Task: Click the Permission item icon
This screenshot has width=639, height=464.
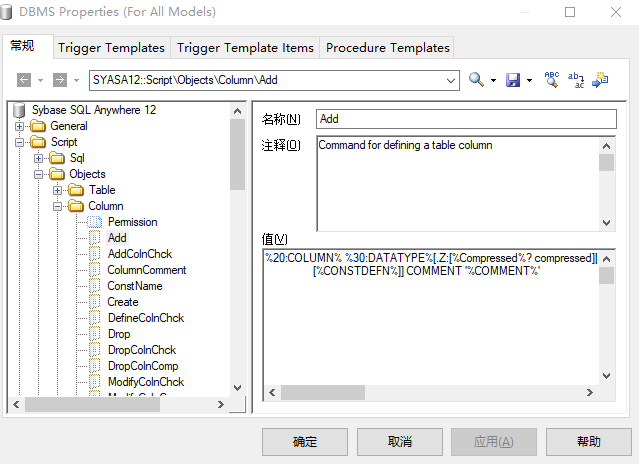Action: [95, 222]
